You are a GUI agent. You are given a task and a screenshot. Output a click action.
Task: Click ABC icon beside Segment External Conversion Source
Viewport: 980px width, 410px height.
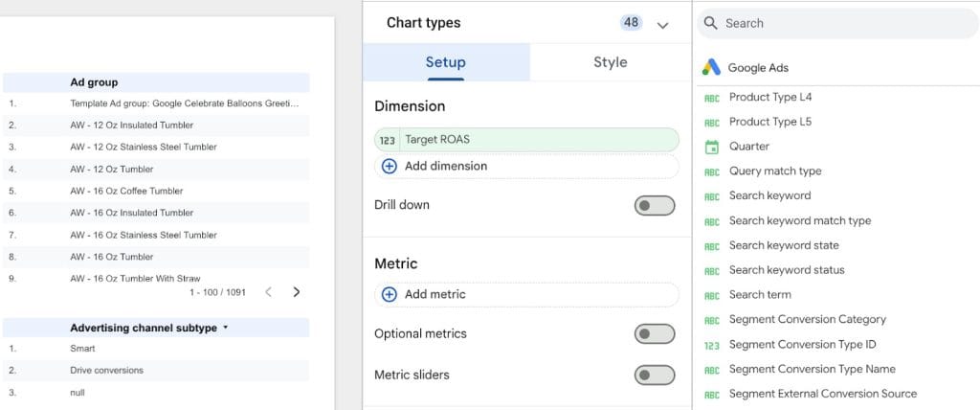[x=712, y=395]
